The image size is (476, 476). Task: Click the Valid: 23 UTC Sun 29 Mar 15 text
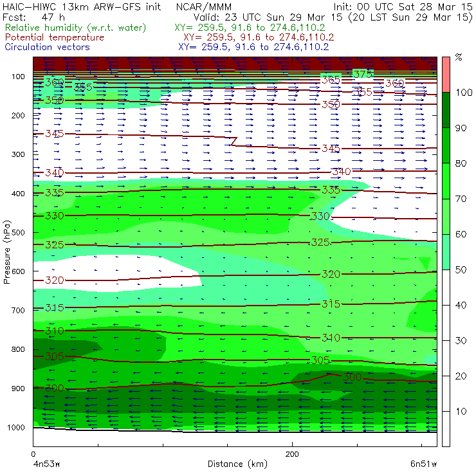coord(269,17)
